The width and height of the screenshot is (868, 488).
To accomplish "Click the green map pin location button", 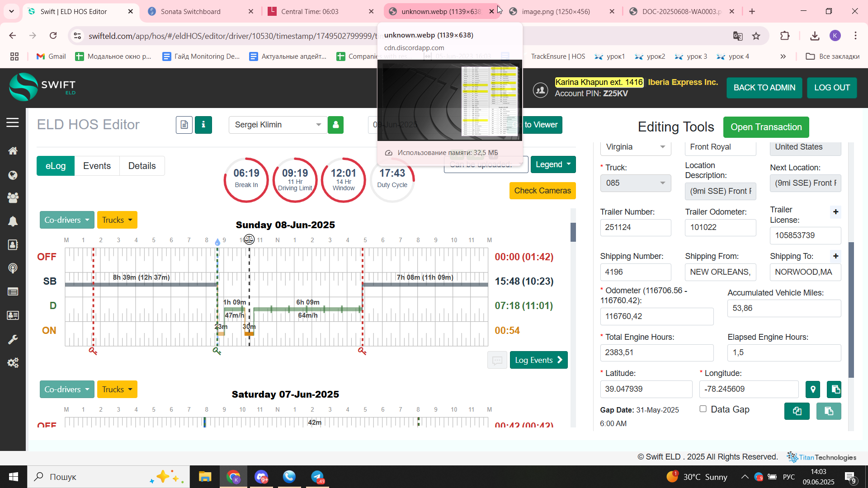I will coord(812,389).
